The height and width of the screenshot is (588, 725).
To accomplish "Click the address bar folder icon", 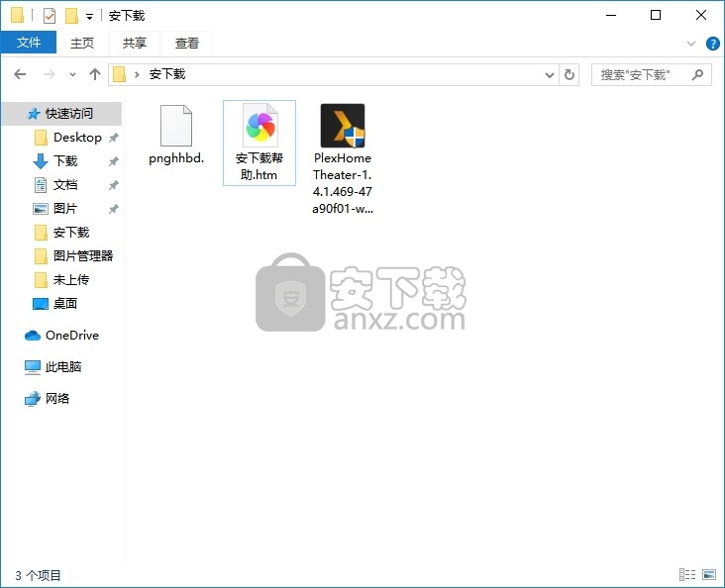I will (120, 74).
